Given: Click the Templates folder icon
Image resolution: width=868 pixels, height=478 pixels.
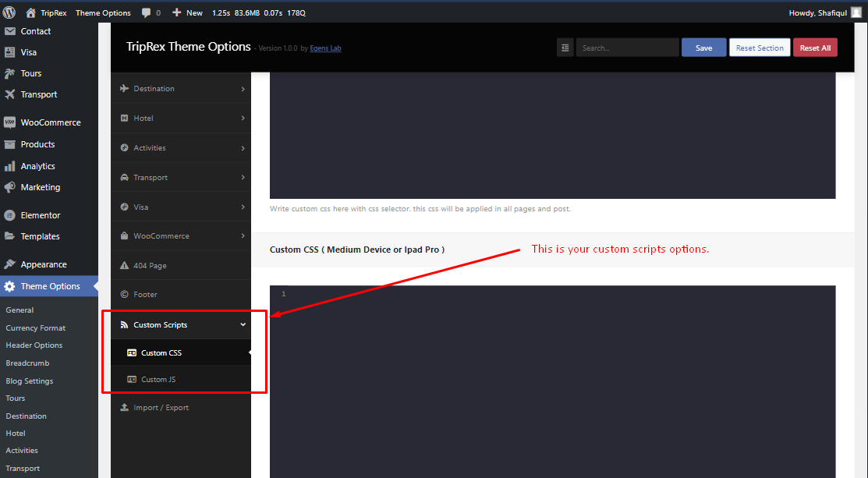Looking at the screenshot, I should click(9, 236).
